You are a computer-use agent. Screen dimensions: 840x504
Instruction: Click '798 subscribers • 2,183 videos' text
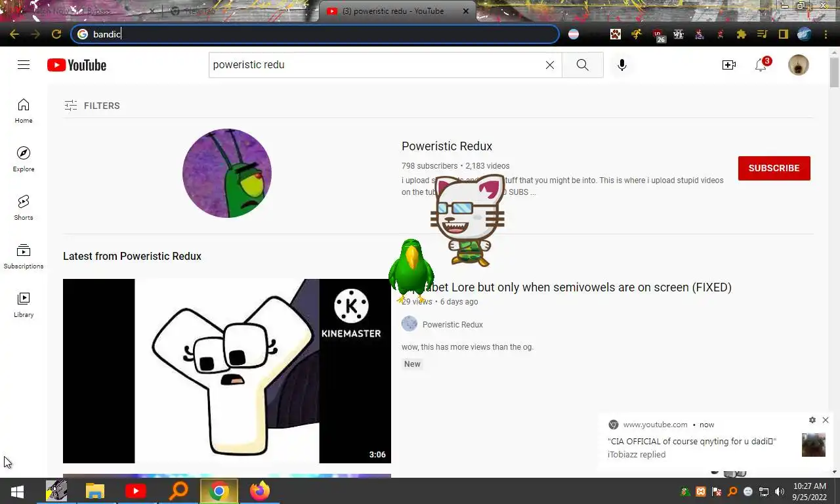(455, 166)
